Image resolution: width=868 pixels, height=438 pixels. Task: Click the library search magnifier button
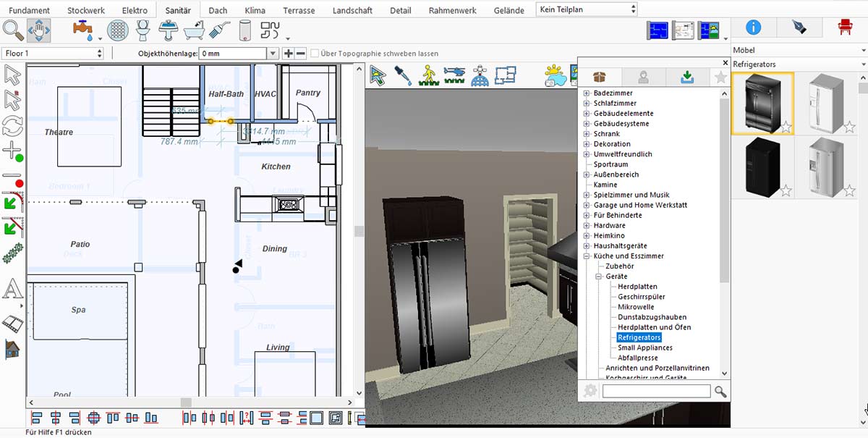coord(720,391)
